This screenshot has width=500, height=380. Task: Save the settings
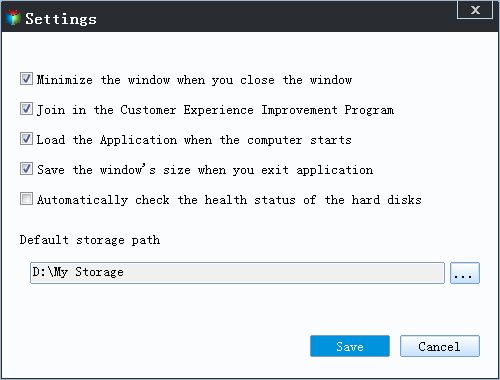point(350,346)
